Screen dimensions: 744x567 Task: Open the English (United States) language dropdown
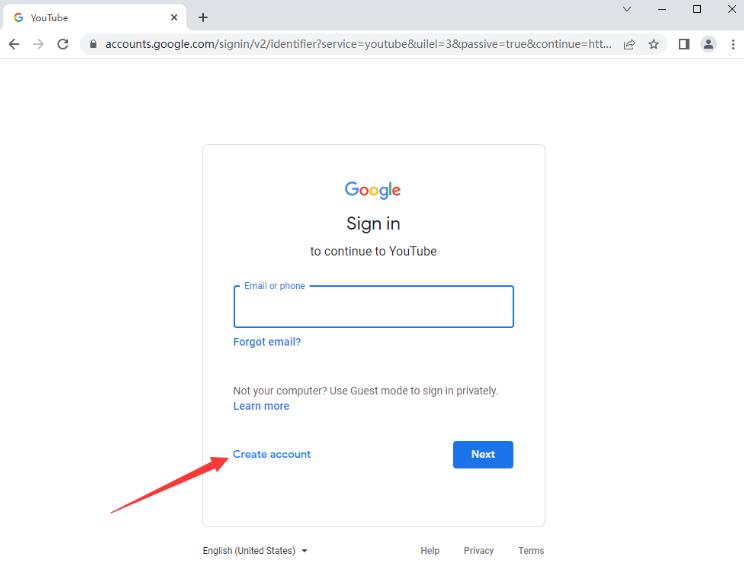tap(255, 551)
